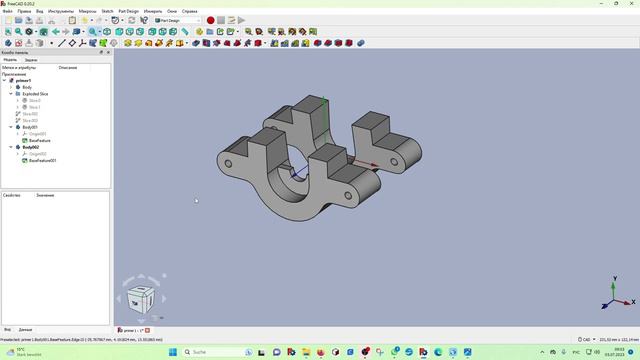Set the isometric view
The image size is (640, 360).
(x=107, y=31)
